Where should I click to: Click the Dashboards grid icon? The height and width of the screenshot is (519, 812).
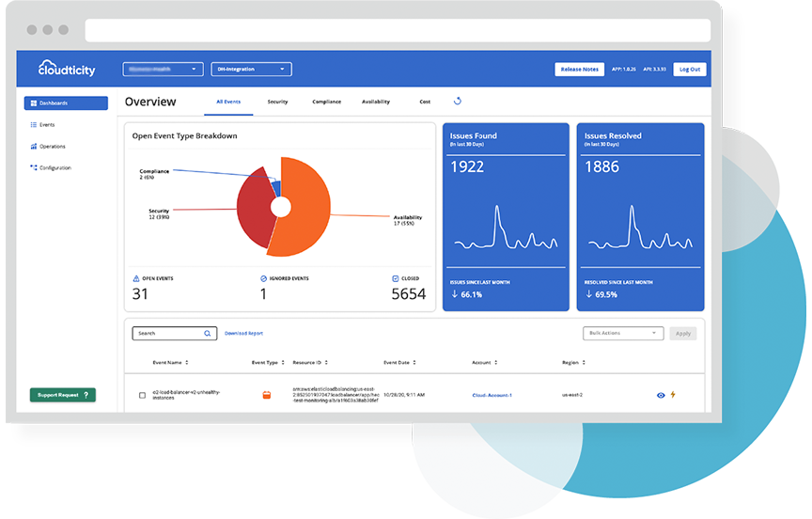(x=34, y=103)
